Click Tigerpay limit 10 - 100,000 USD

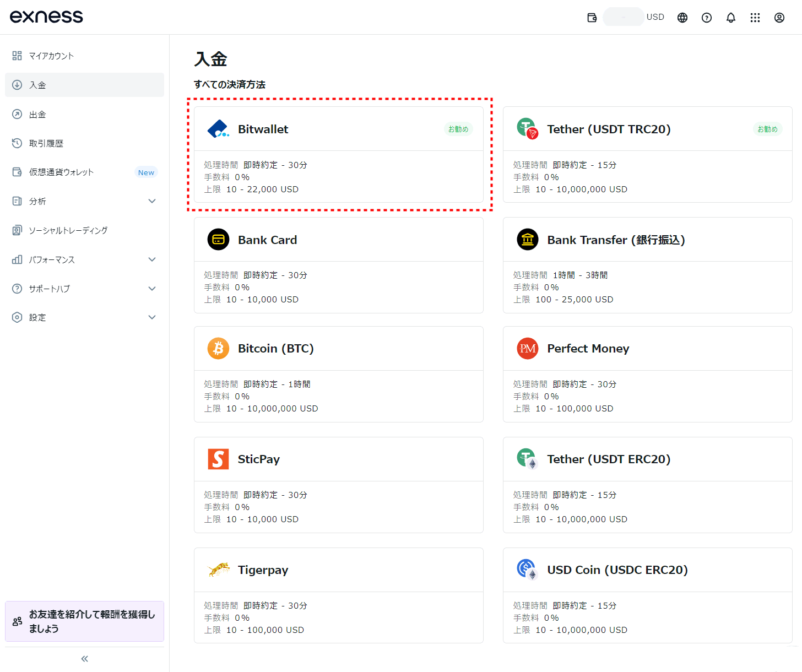[x=265, y=630]
